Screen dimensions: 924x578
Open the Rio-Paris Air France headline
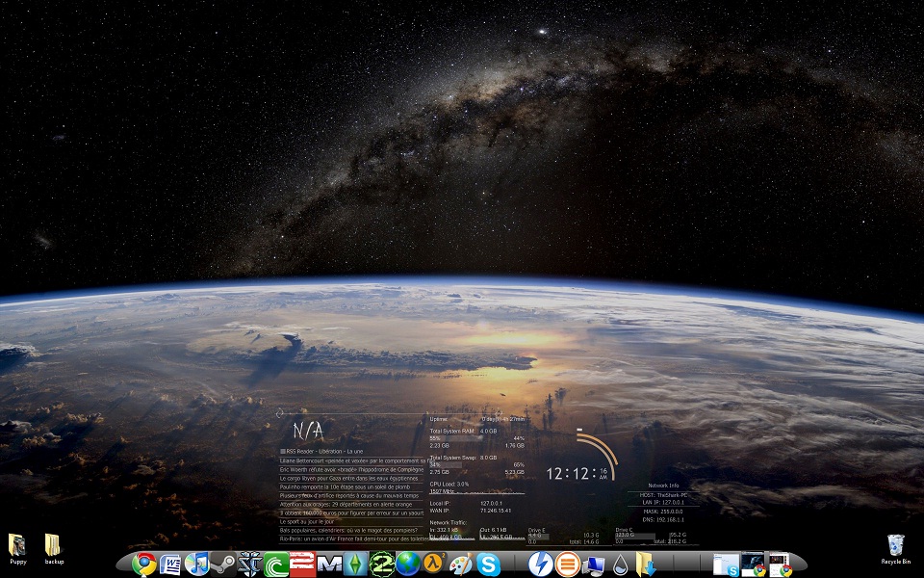tap(354, 539)
